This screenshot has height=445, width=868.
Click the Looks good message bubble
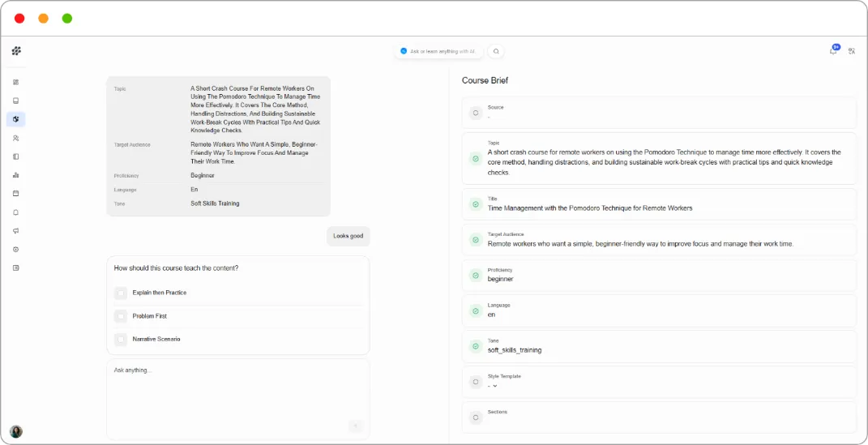(348, 236)
